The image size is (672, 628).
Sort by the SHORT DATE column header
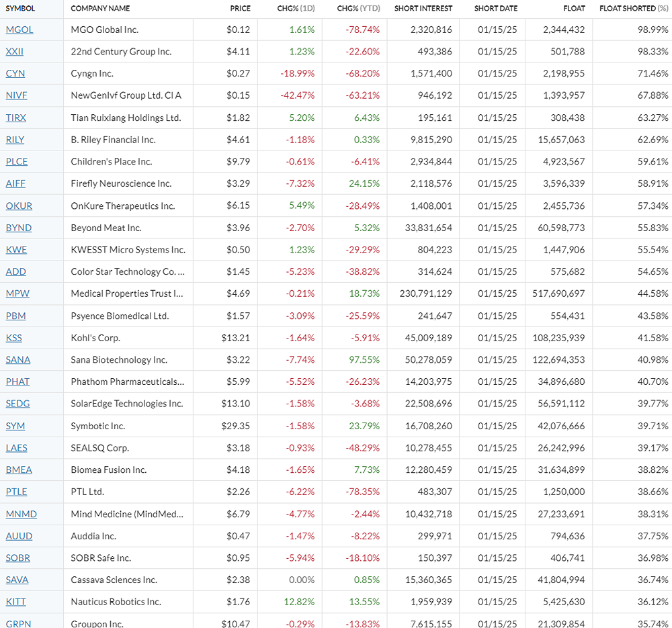pos(496,8)
